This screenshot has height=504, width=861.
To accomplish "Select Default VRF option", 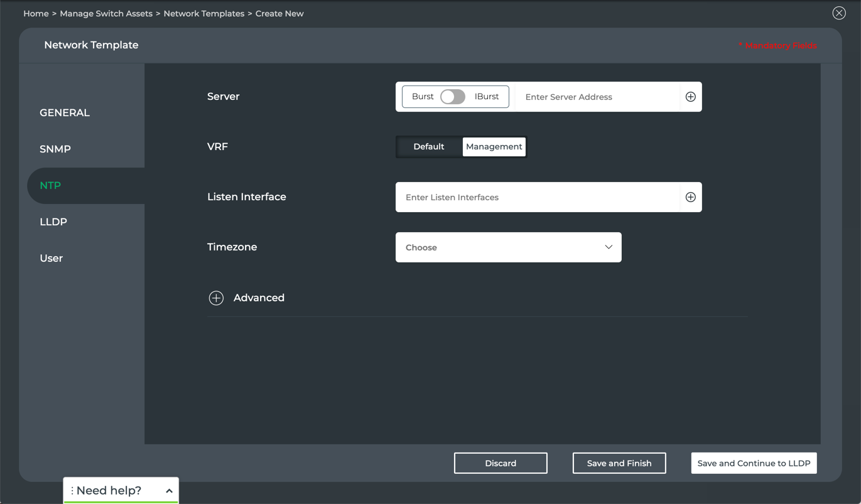I will click(x=429, y=147).
